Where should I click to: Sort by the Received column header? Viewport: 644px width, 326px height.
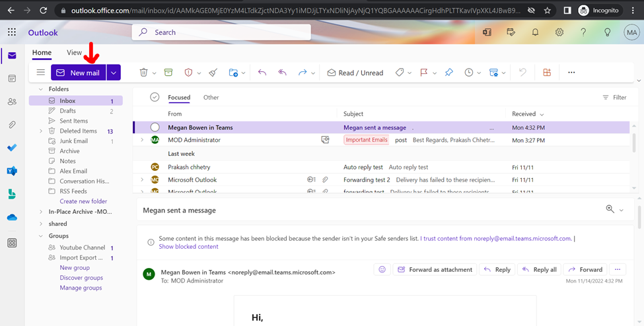tap(528, 114)
